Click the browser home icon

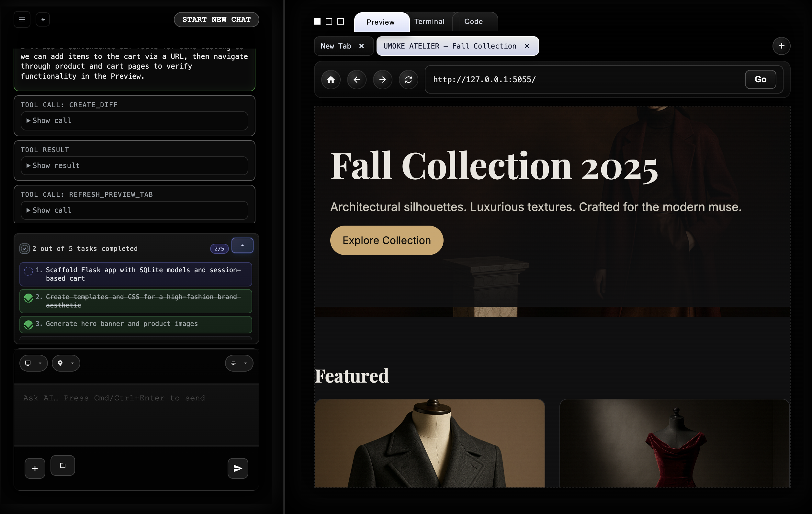click(x=331, y=80)
